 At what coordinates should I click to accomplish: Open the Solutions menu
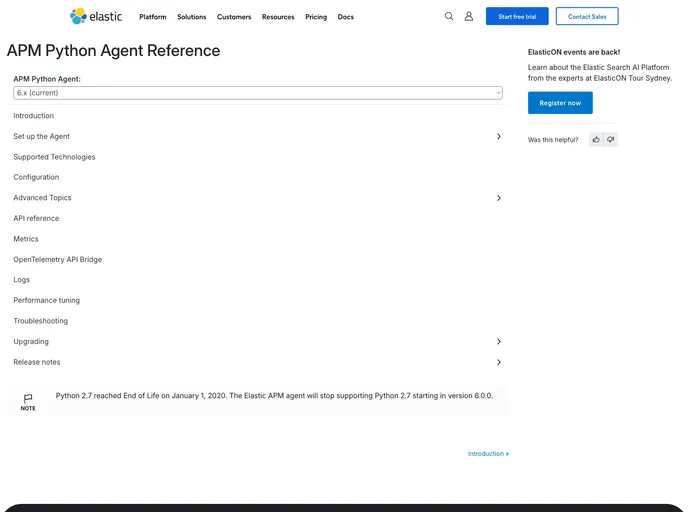pyautogui.click(x=192, y=17)
